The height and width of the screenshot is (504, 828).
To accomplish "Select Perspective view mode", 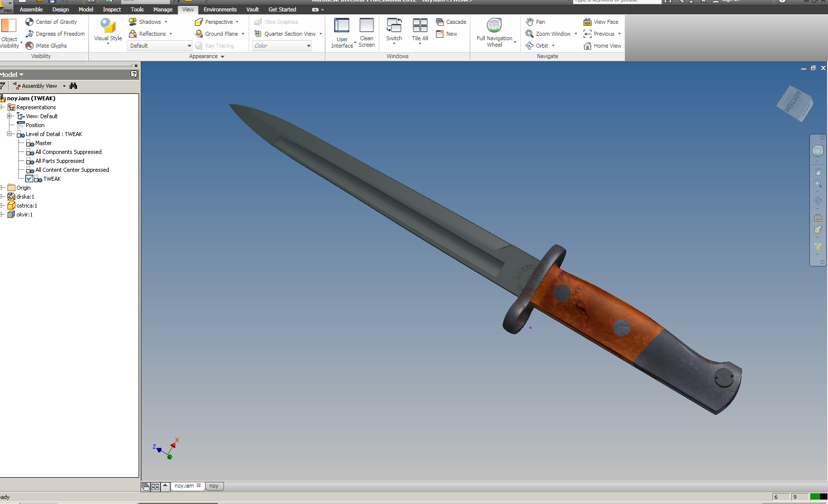I will pyautogui.click(x=214, y=22).
